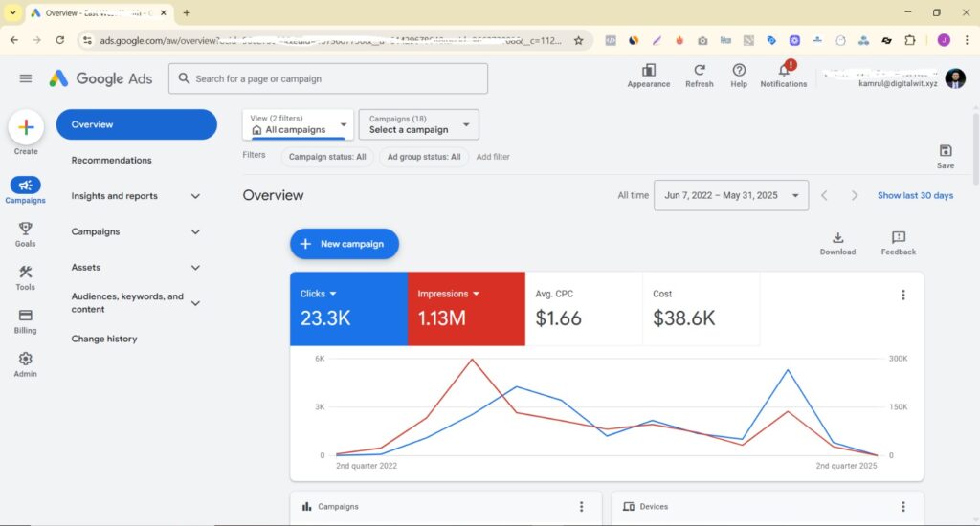This screenshot has width=980, height=526.
Task: Click the browser address bar
Action: click(x=331, y=40)
